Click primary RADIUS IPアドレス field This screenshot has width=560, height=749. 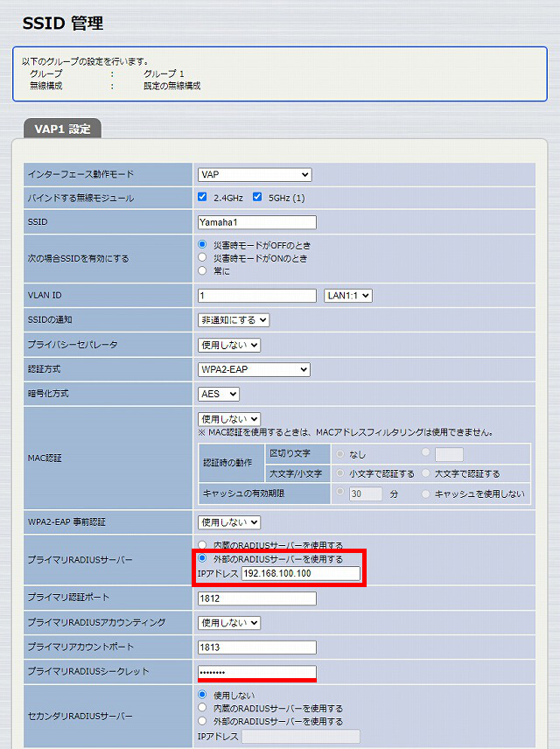click(301, 574)
